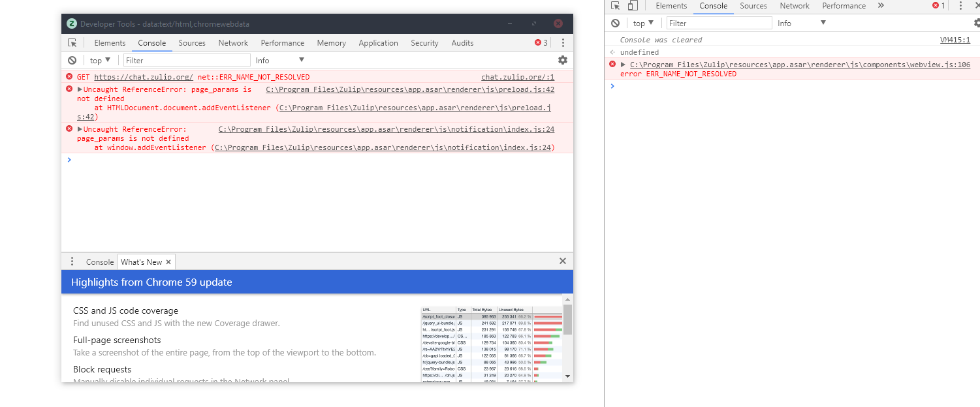Click the 'Full-page screenshots' heading

(117, 340)
